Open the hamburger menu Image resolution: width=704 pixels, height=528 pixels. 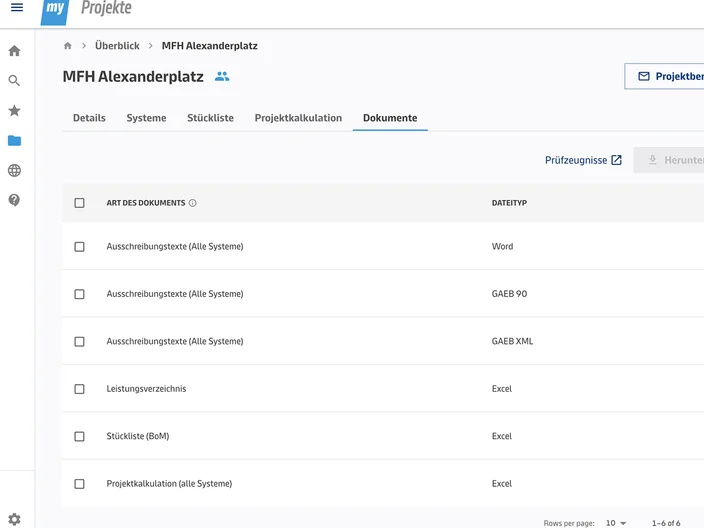[17, 7]
